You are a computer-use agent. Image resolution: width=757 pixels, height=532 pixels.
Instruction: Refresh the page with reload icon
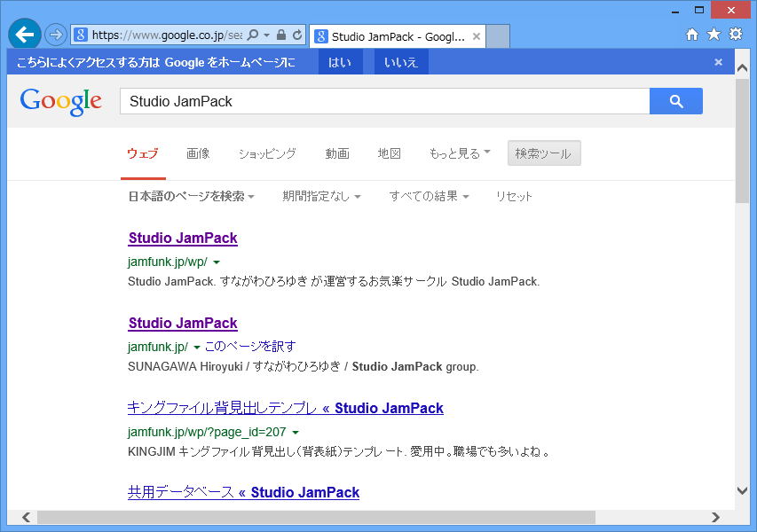pos(297,35)
